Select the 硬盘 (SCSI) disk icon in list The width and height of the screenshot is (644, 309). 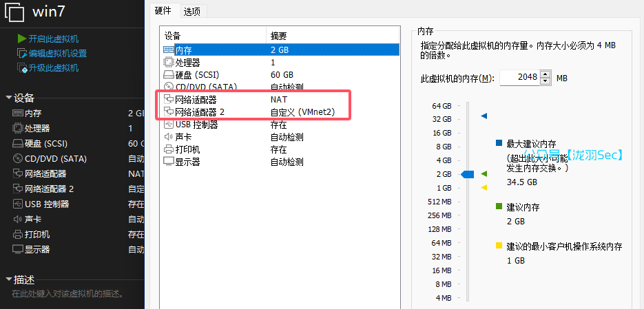pyautogui.click(x=169, y=74)
